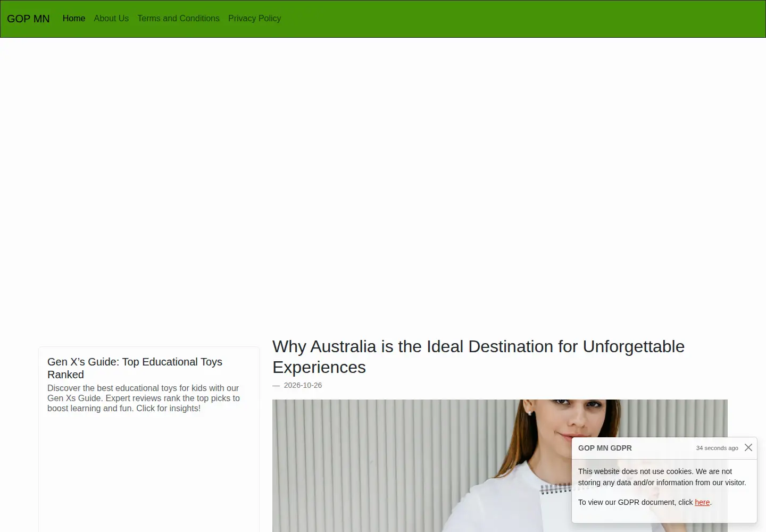Click the 'GOP MN GDPR' toast heading

coord(605,448)
